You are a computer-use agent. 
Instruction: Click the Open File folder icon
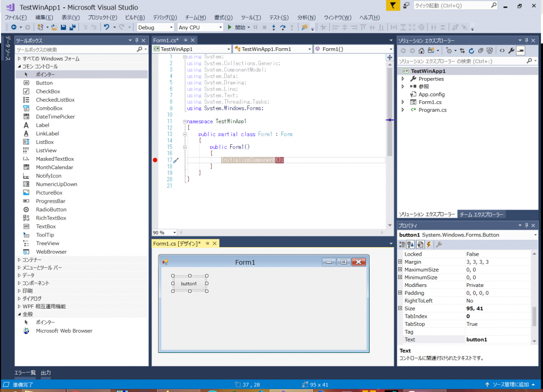click(x=54, y=28)
